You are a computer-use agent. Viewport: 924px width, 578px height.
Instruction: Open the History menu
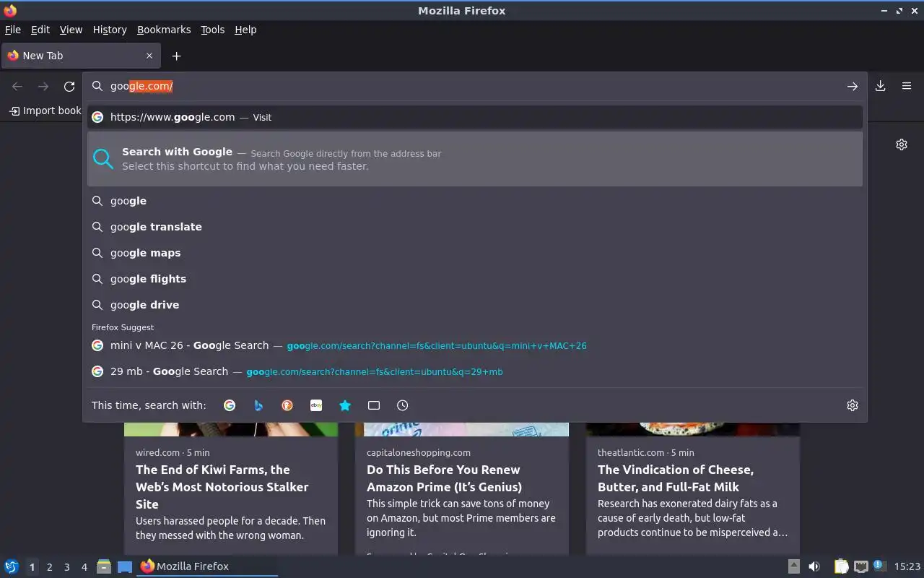click(110, 30)
